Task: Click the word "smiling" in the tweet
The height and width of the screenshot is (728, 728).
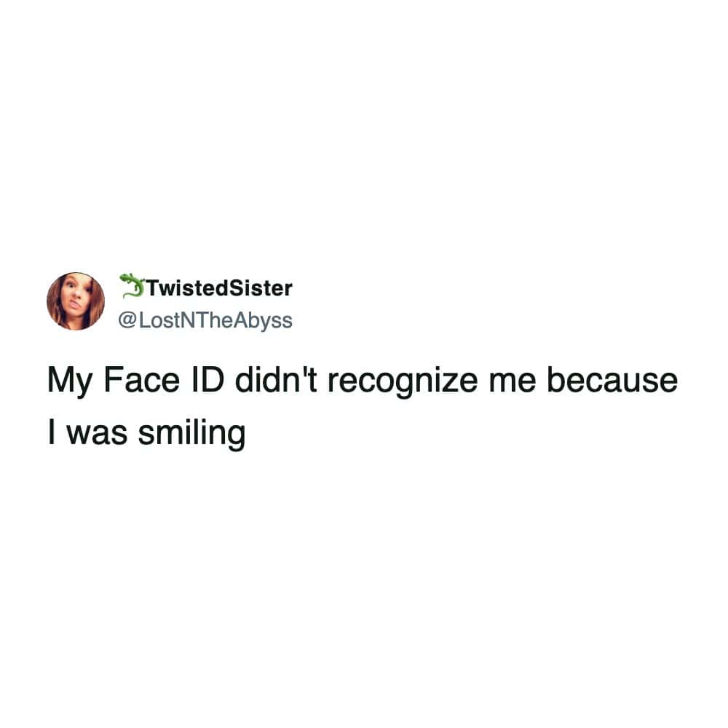Action: click(x=191, y=434)
